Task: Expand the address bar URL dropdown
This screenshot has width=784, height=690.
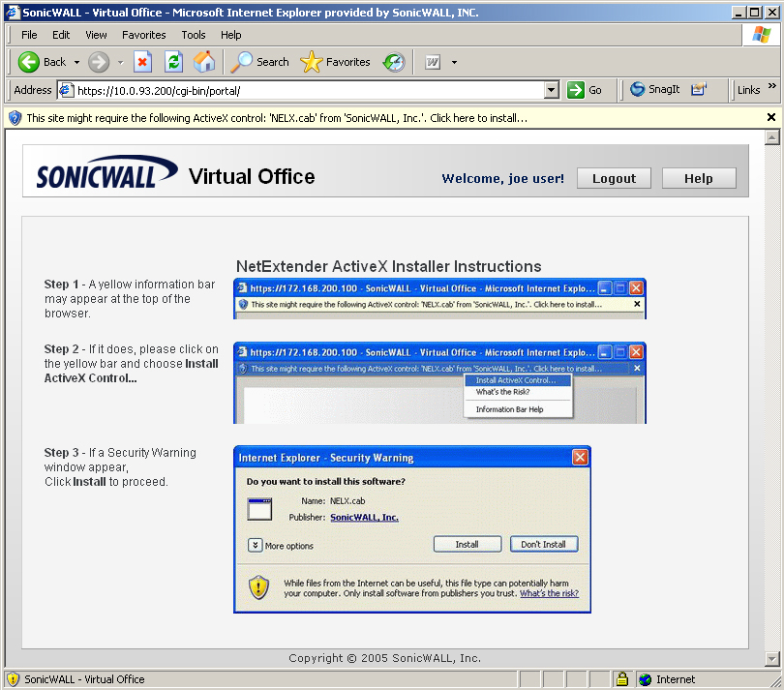Action: (552, 90)
